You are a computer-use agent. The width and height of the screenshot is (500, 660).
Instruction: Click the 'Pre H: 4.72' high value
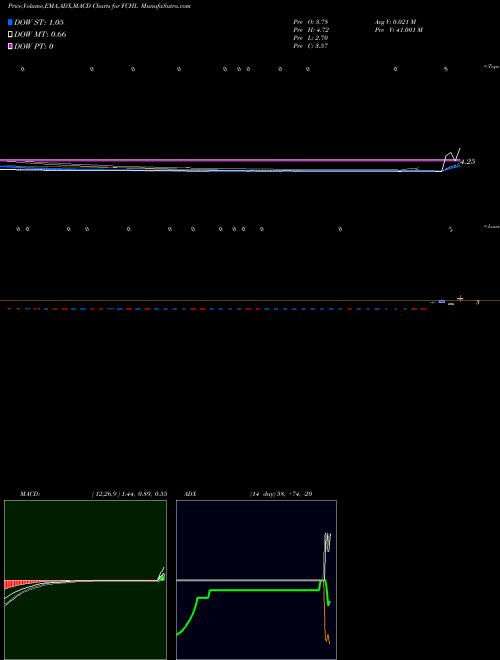pos(311,30)
